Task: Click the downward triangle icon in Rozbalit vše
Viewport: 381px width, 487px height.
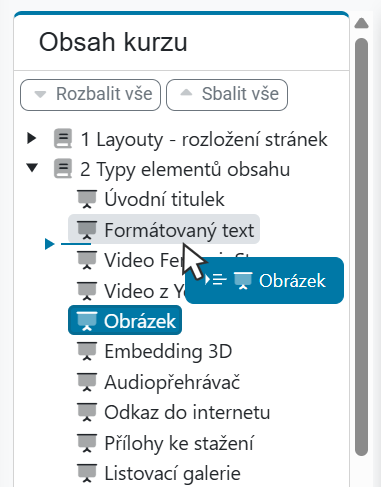Action: (40, 94)
